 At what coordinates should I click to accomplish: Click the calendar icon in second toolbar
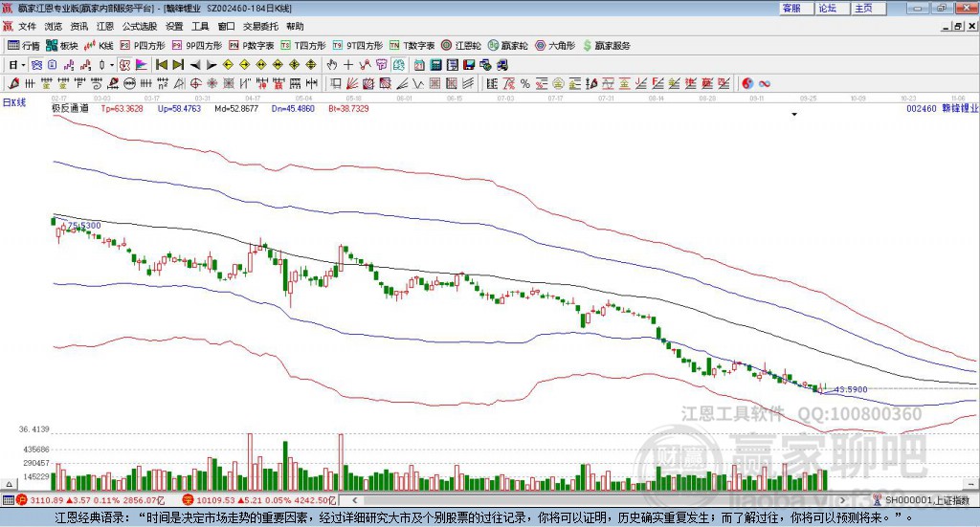419,65
